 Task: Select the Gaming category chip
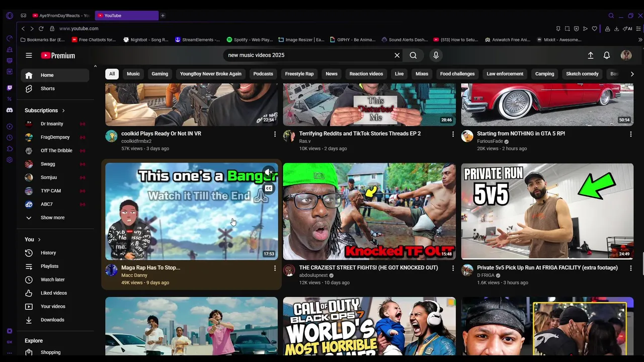160,74
